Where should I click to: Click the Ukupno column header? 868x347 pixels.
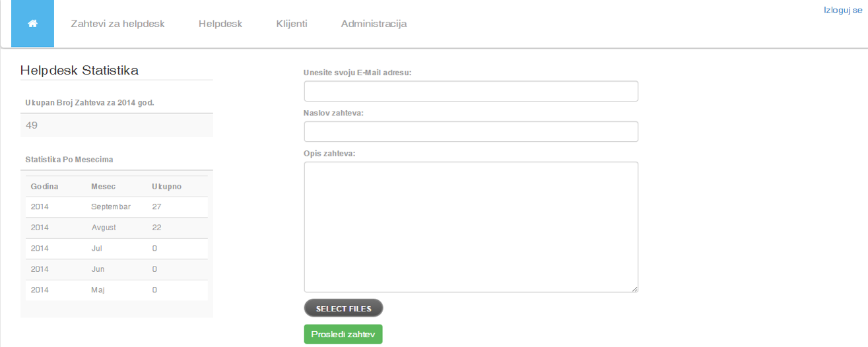click(x=166, y=186)
